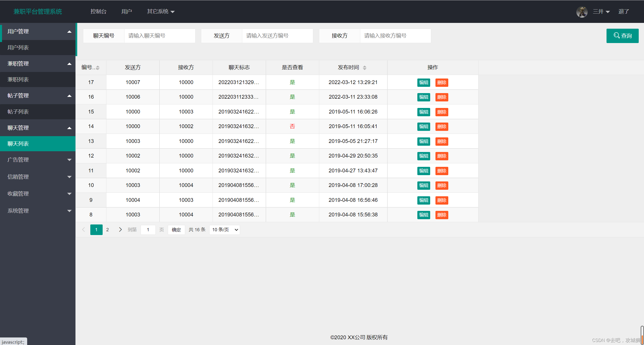Click the search magnifier 查询 button
This screenshot has width=644, height=345.
622,36
